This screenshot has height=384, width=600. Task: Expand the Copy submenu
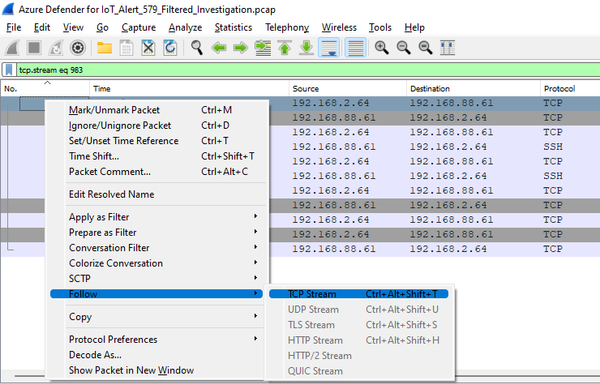[x=157, y=317]
